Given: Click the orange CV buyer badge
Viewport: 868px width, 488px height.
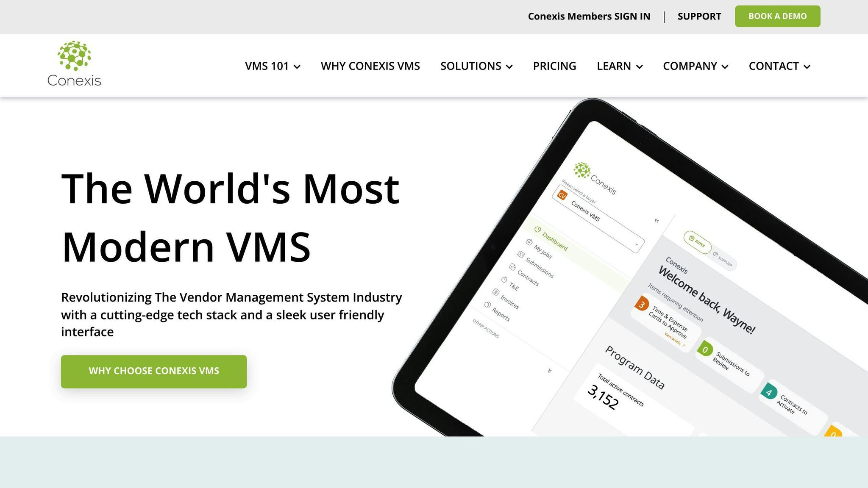Looking at the screenshot, I should (x=562, y=195).
